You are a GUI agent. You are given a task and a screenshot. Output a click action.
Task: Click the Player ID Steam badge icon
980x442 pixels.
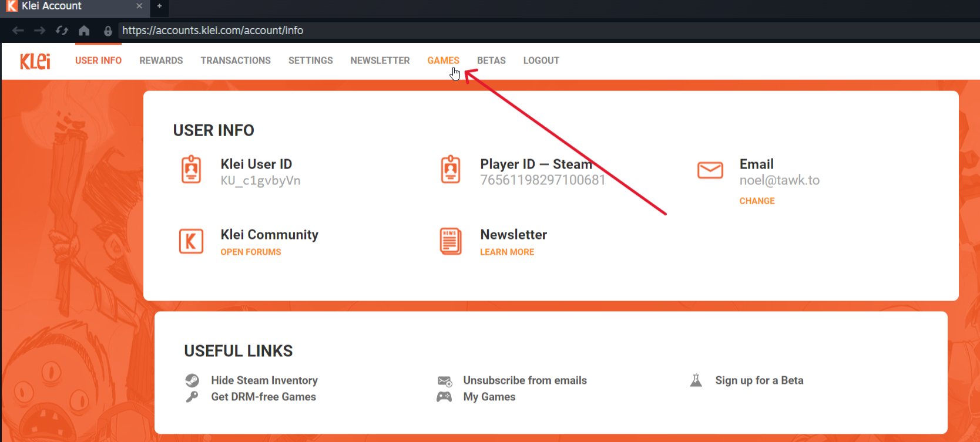(451, 170)
